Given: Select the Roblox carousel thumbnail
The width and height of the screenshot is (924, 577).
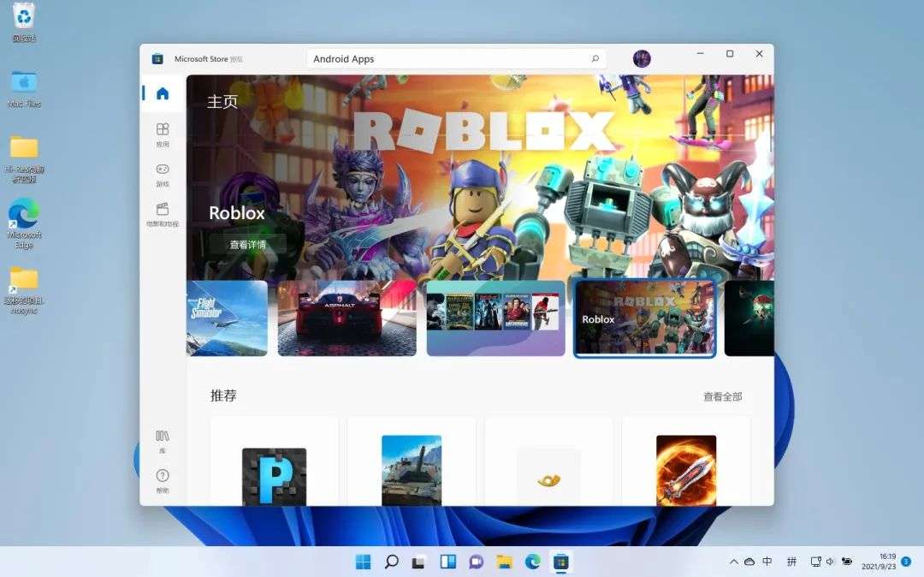Looking at the screenshot, I should [645, 318].
